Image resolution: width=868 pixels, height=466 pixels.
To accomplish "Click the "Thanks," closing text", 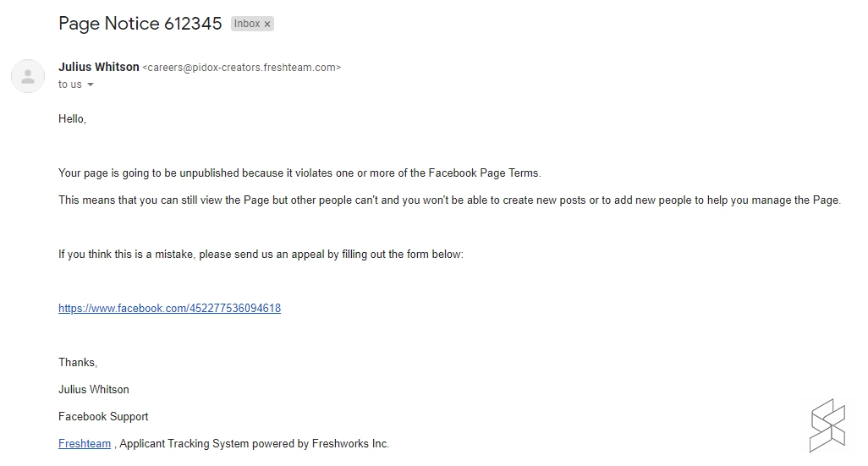I will pos(78,363).
